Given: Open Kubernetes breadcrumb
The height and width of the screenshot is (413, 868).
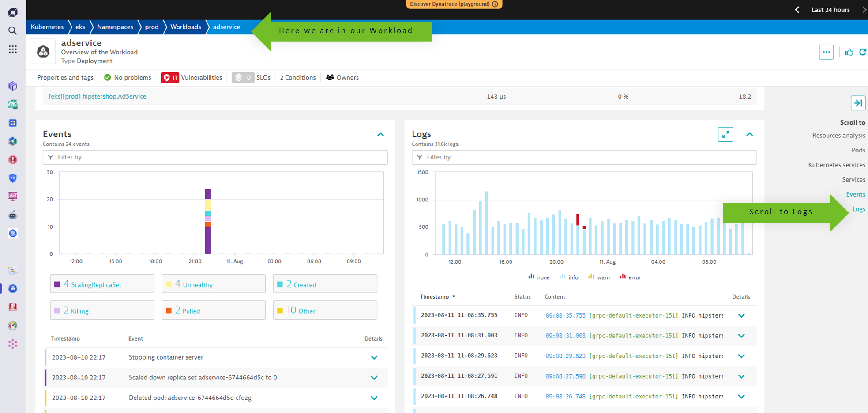Looking at the screenshot, I should [47, 27].
